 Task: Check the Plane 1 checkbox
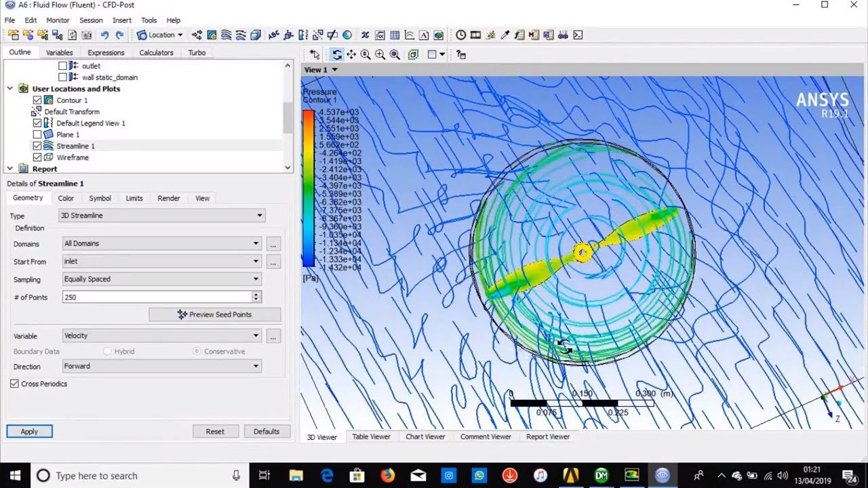click(37, 135)
